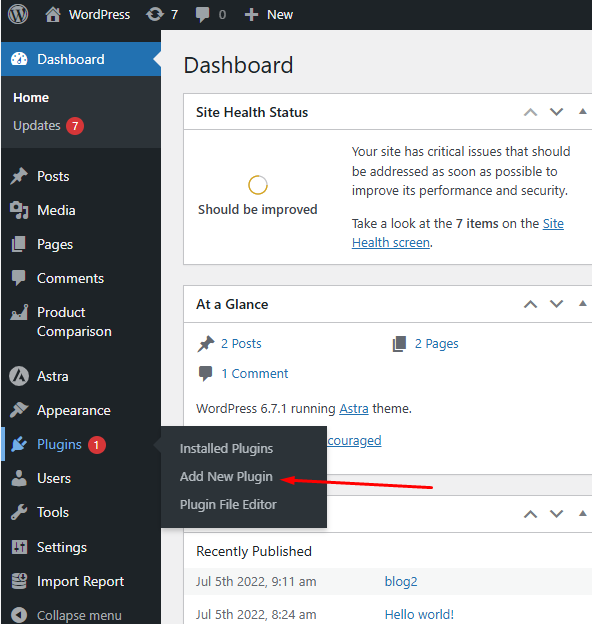The image size is (592, 624).
Task: Click the Collapse menu label
Action: pos(79,615)
